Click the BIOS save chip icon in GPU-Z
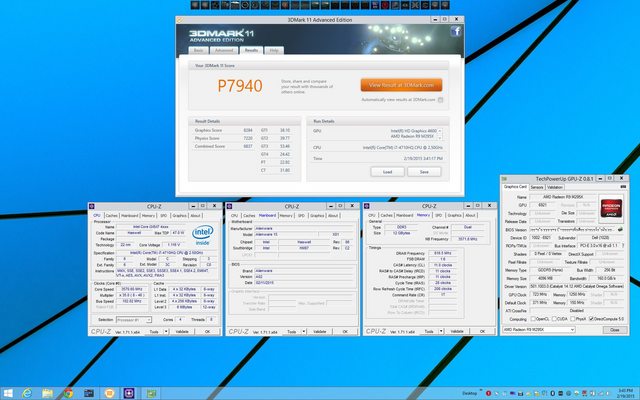The height and width of the screenshot is (400, 640). tap(620, 229)
